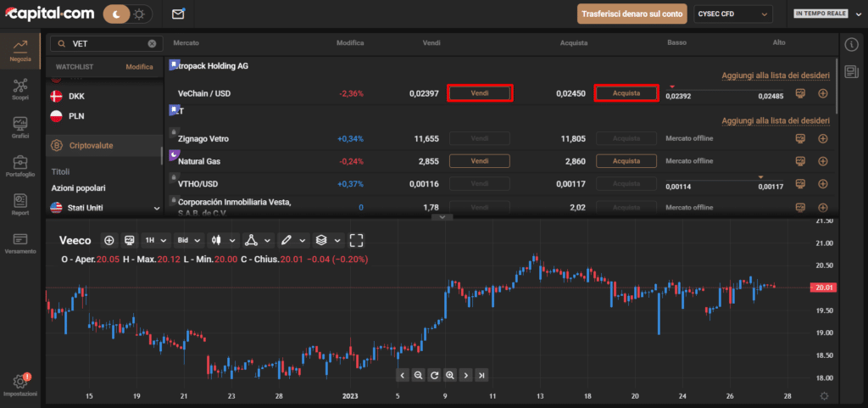Clear the VET search text
This screenshot has height=408, width=868.
click(x=152, y=44)
